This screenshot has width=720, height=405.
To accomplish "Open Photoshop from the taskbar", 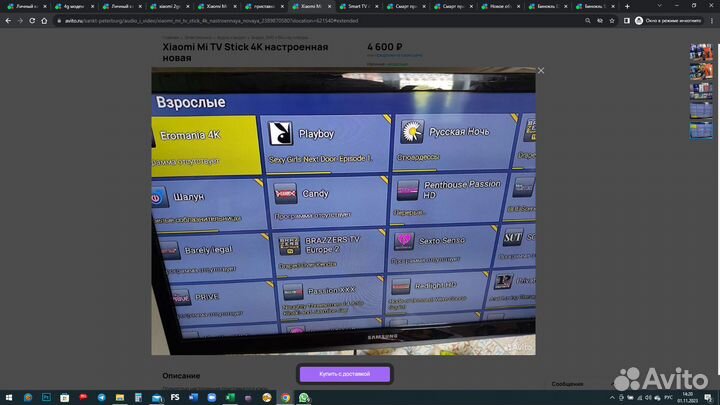I will coord(45,397).
